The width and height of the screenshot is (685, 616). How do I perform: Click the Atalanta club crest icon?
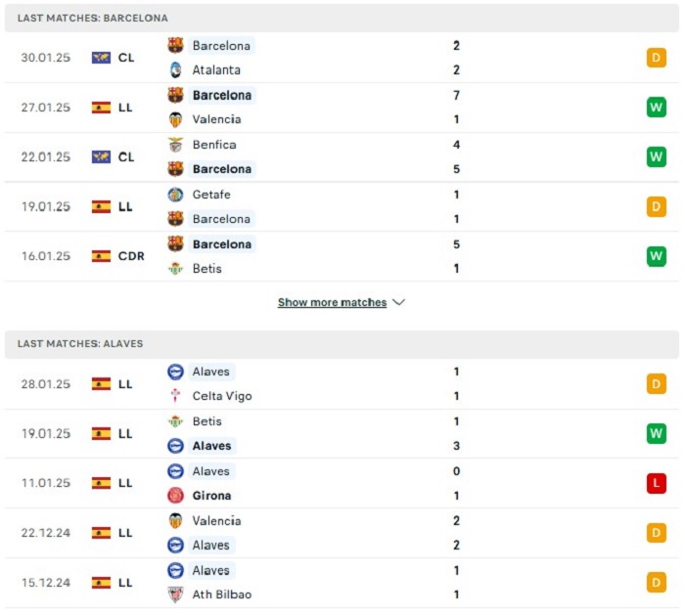coord(175,69)
